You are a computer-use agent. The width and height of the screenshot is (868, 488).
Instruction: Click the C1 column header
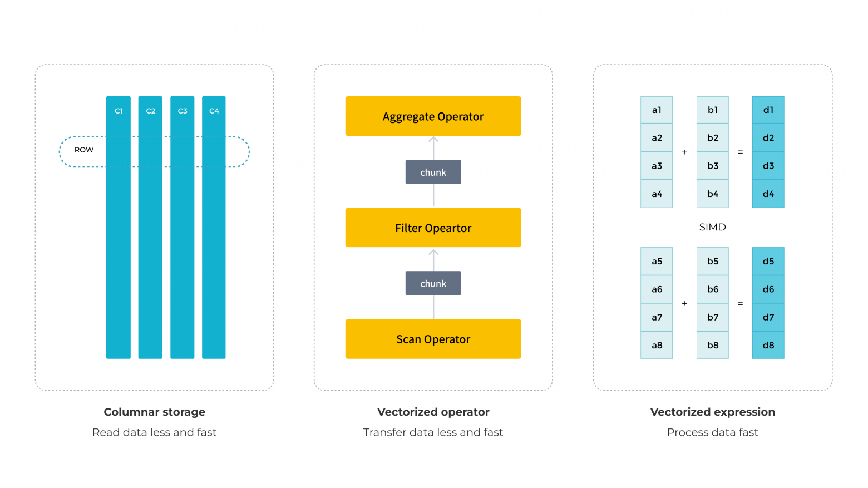click(x=119, y=111)
